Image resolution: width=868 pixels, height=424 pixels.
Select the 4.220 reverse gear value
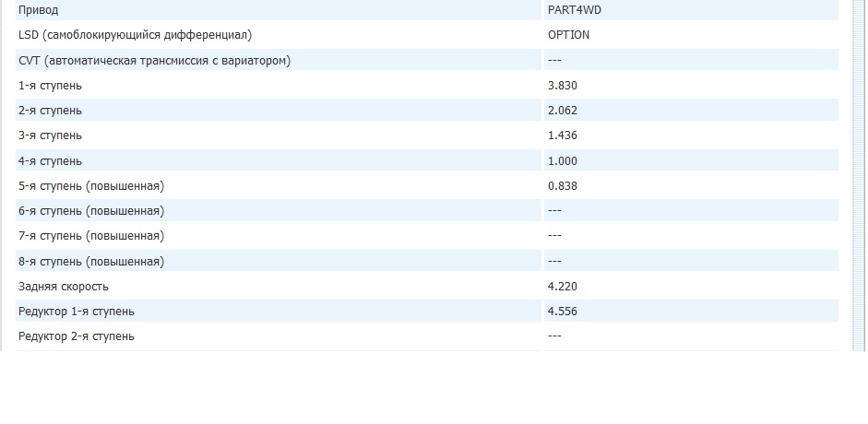pos(562,287)
